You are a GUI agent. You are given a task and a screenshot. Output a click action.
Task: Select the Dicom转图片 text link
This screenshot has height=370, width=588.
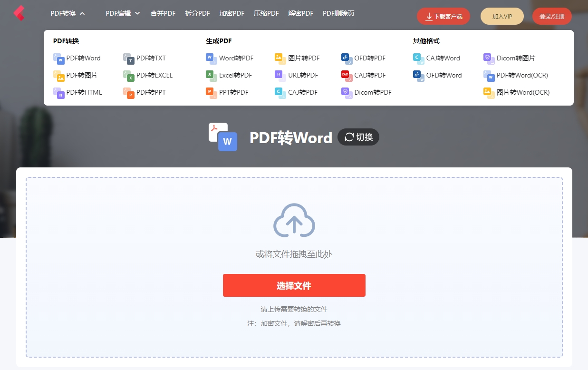click(x=516, y=58)
